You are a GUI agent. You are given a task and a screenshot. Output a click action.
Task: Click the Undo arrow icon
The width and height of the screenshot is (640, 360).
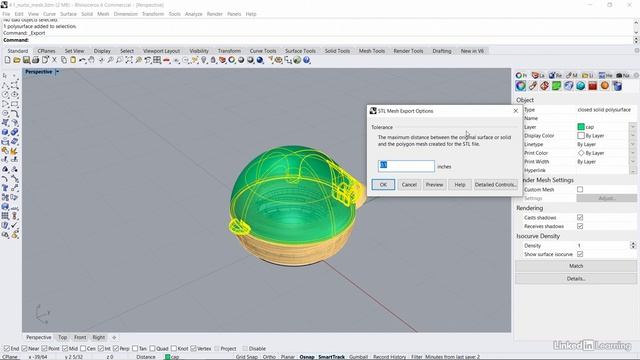coord(83,60)
